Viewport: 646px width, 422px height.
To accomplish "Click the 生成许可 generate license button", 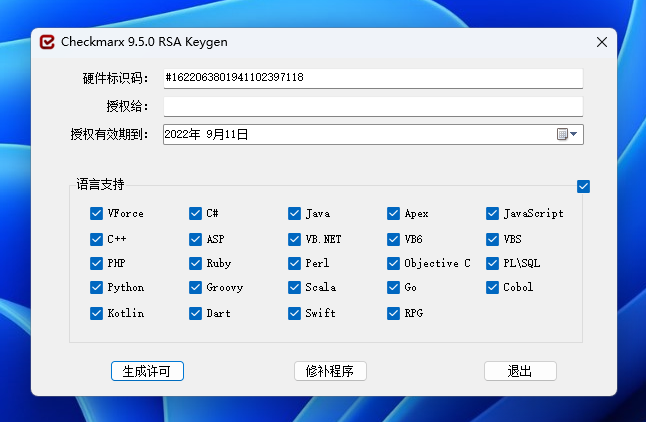I will tap(147, 371).
